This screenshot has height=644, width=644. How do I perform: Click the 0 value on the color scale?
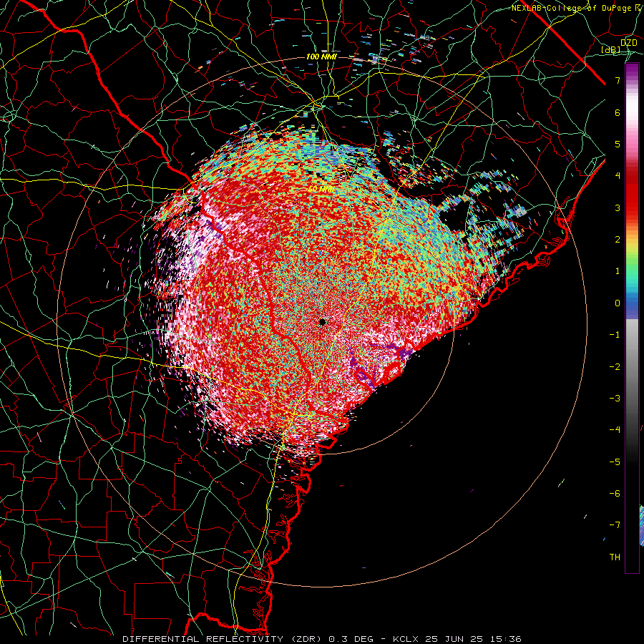click(618, 303)
